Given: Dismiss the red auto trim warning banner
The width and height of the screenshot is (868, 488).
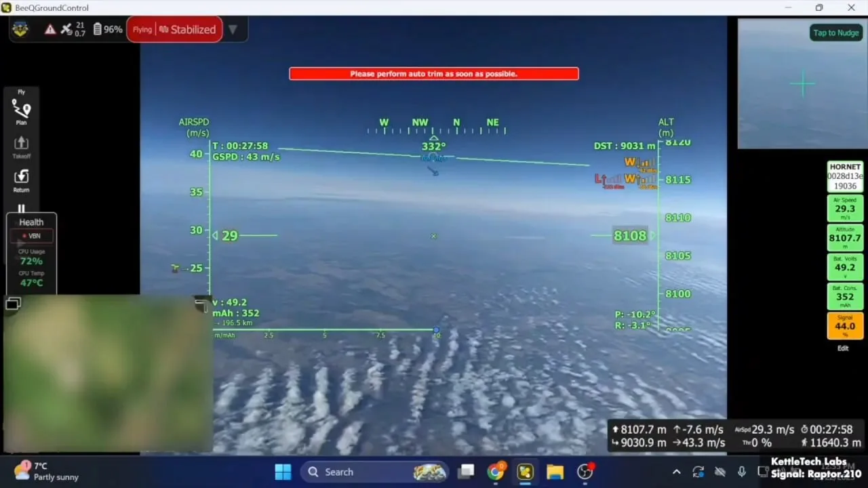Looking at the screenshot, I should click(434, 73).
